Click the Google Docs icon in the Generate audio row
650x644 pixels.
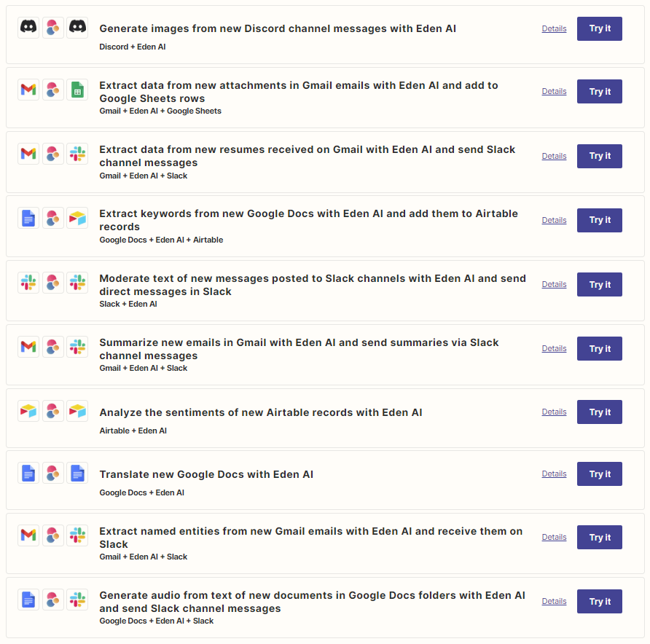[28, 600]
